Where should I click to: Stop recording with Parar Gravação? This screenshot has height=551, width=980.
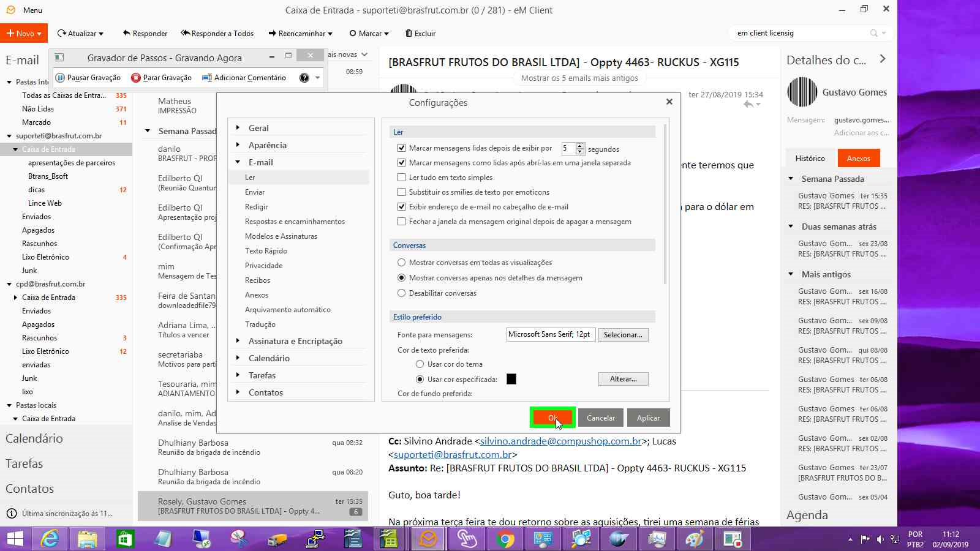[161, 78]
